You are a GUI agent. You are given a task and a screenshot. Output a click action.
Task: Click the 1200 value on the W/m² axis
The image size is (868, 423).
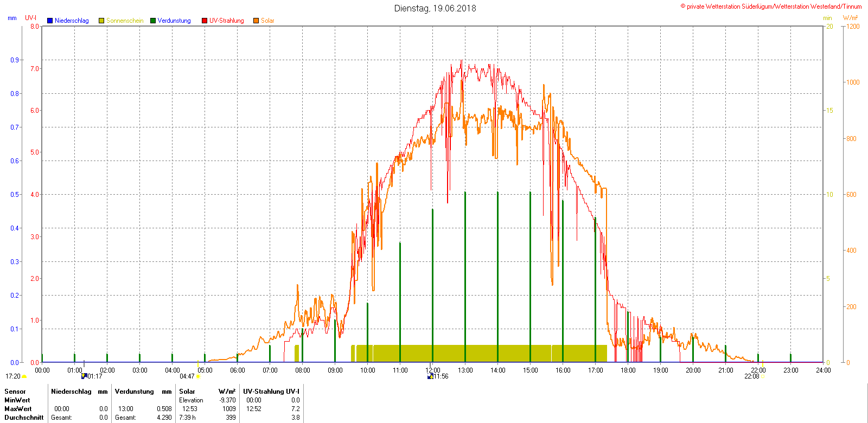(853, 26)
